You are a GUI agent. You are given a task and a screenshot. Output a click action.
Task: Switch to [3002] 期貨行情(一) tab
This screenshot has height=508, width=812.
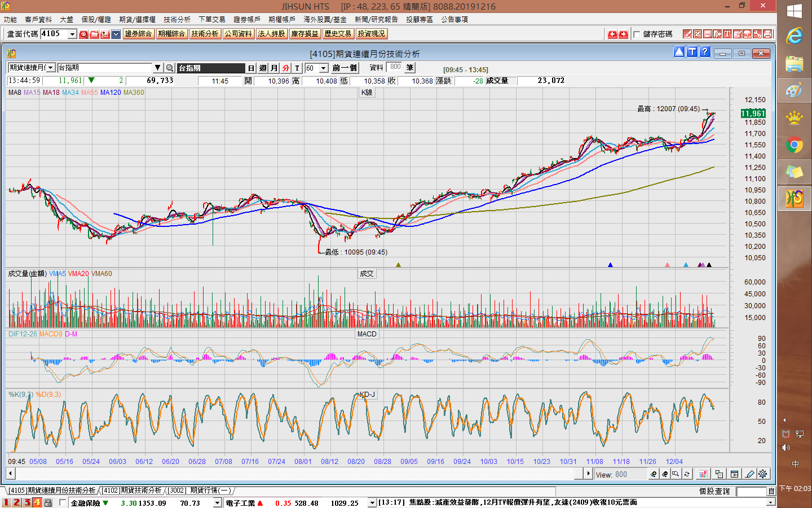pos(199,491)
